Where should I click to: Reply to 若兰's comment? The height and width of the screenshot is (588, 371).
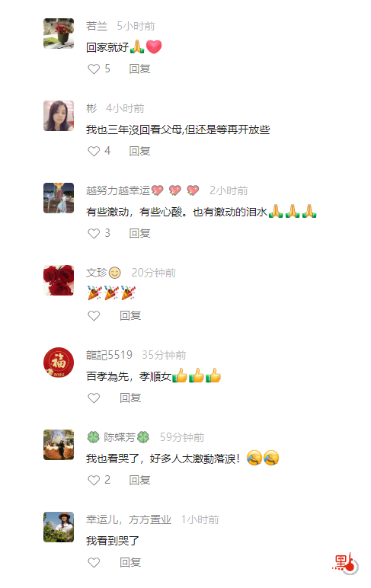coord(139,69)
